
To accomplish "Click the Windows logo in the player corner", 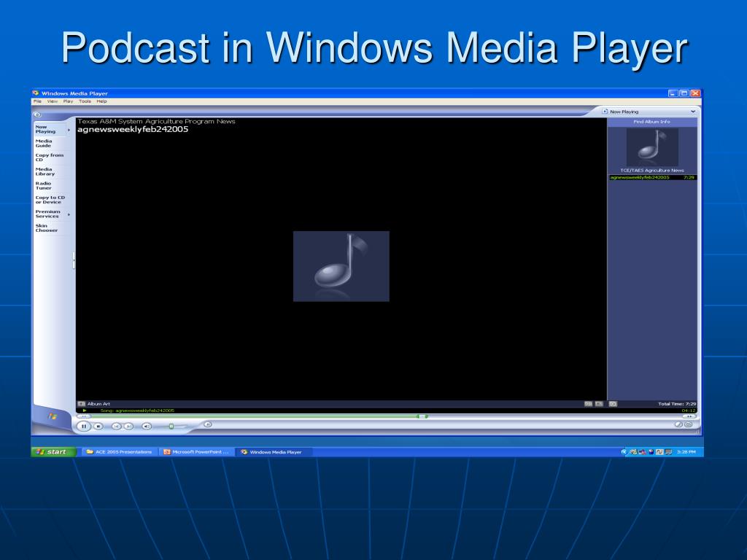I will (53, 416).
